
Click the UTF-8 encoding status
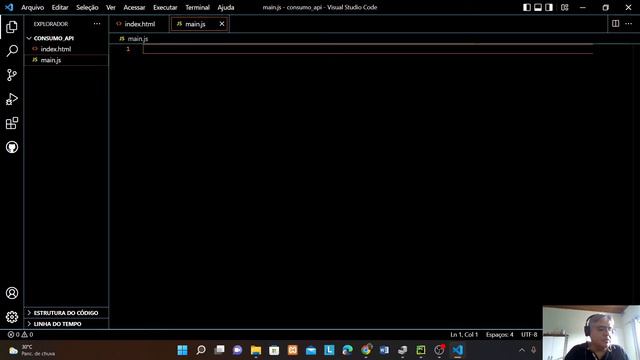[529, 334]
